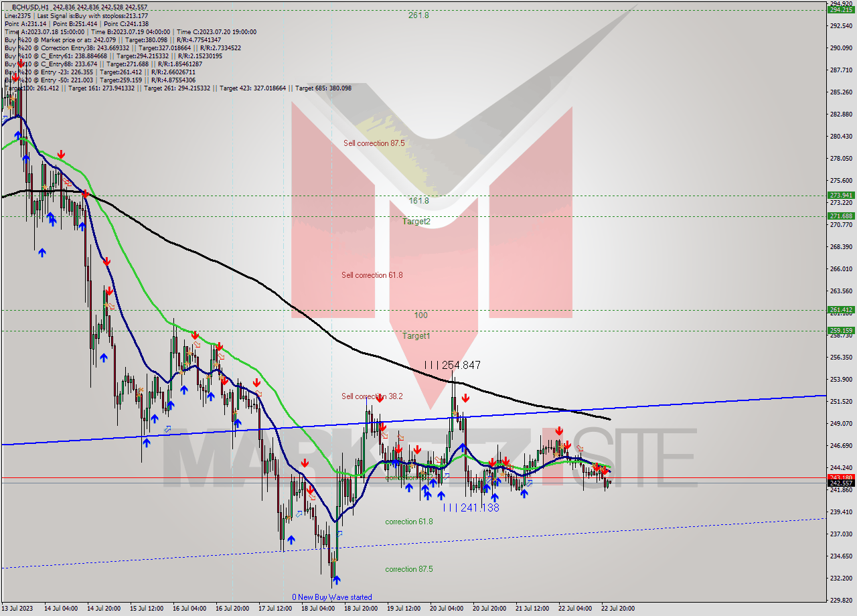Click the green 273.941 price tag

click(x=841, y=196)
